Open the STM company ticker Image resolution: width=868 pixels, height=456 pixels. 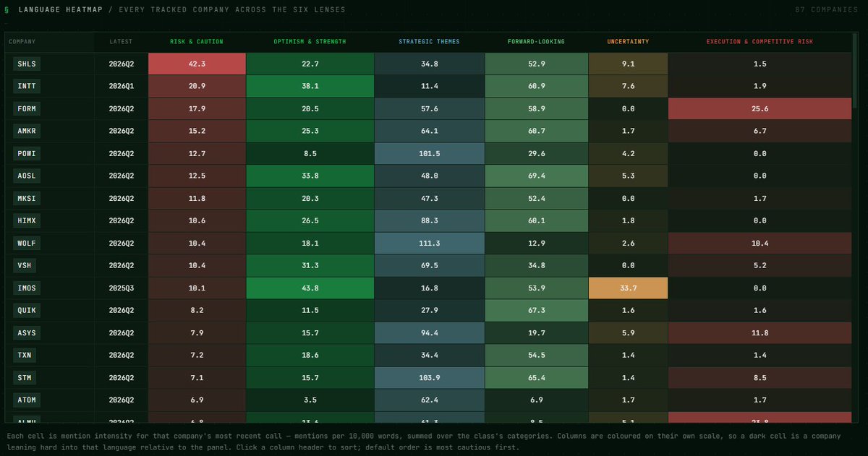tap(25, 378)
